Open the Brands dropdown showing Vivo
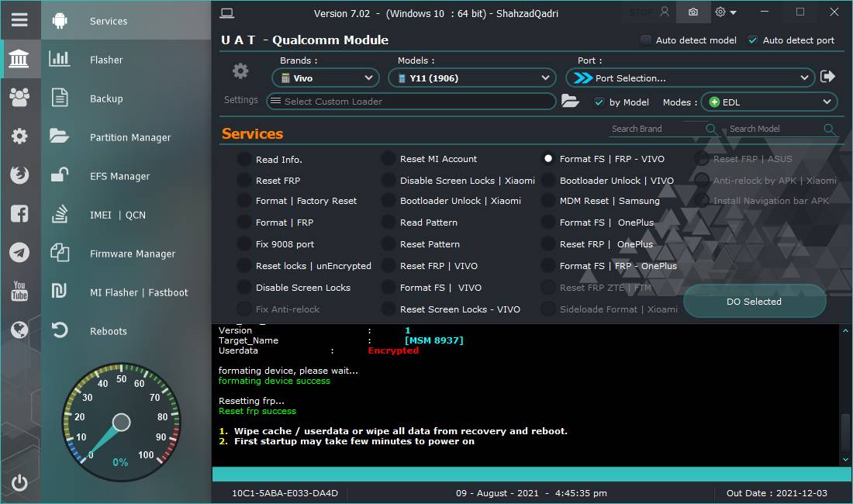This screenshot has width=853, height=504. [x=326, y=78]
